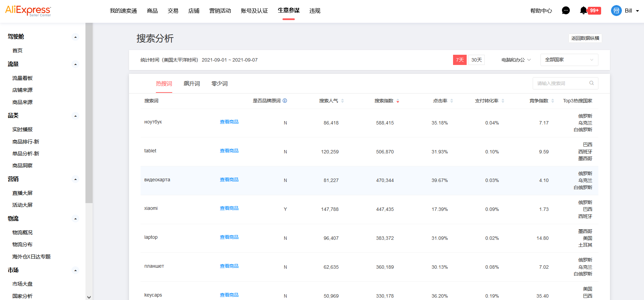Collapse the 物流 sidebar section
Image resolution: width=644 pixels, height=300 pixels.
[76, 219]
